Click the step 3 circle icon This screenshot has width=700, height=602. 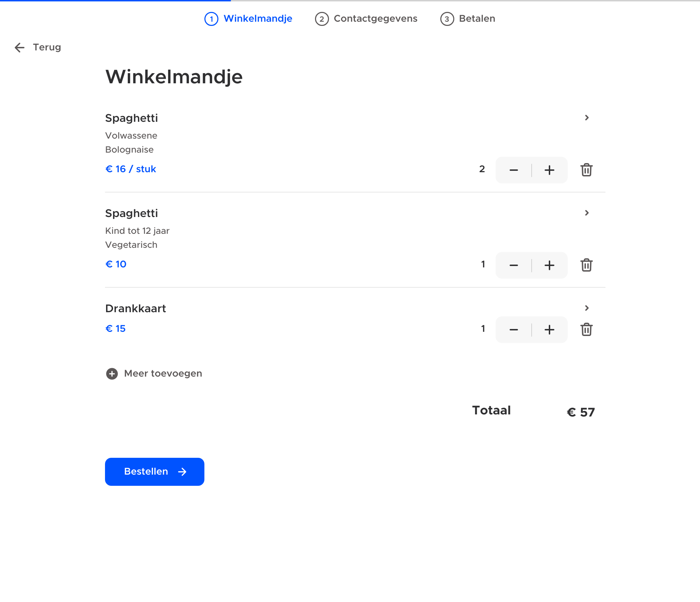447,19
